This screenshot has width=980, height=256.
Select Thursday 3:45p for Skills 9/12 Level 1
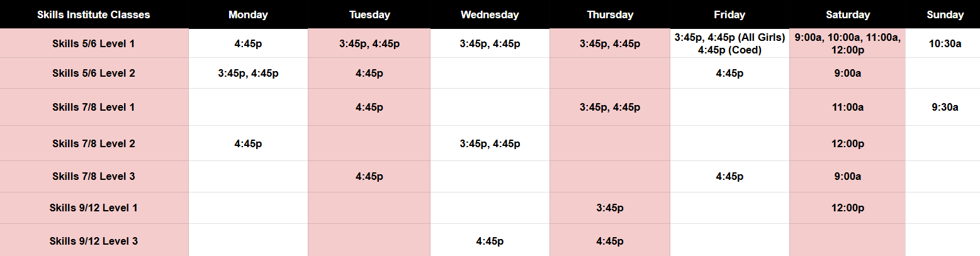point(609,208)
